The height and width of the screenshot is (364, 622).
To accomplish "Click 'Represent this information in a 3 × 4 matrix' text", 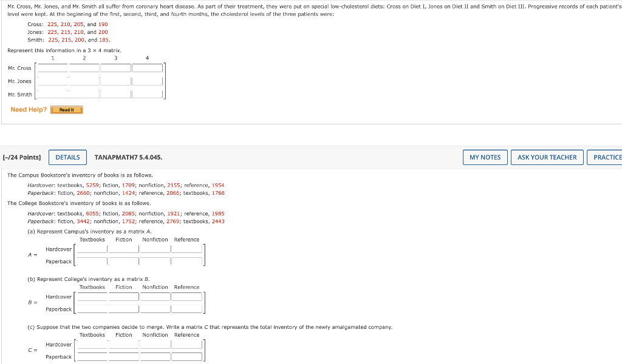I will pyautogui.click(x=64, y=50).
